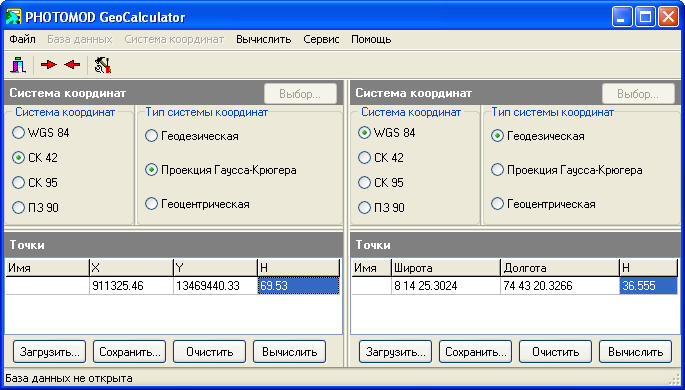Click Очистить under the left points table
The image size is (685, 390).
click(209, 352)
